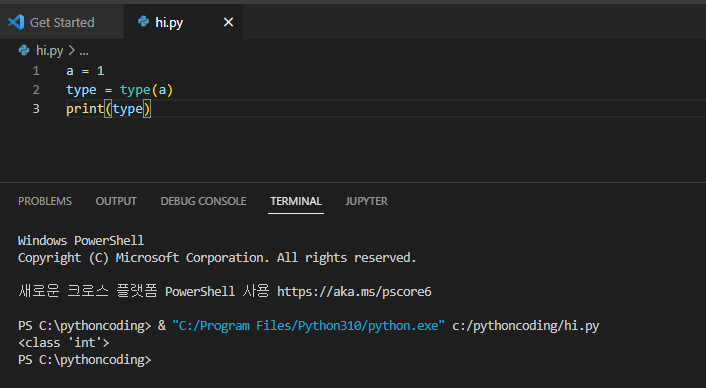The height and width of the screenshot is (388, 706).
Task: Click c:/pythoncoding/hi.py path in terminal
Action: click(x=525, y=325)
